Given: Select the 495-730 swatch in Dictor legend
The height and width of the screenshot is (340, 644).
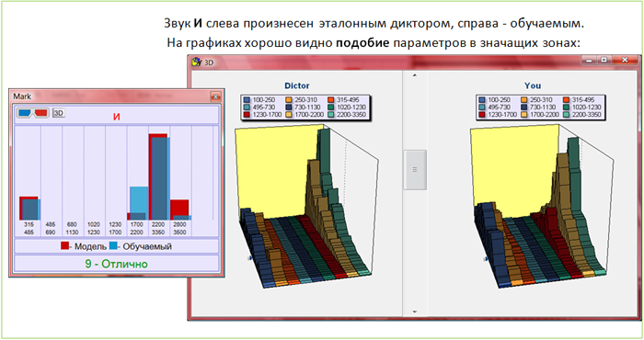Looking at the screenshot, I should [x=247, y=107].
